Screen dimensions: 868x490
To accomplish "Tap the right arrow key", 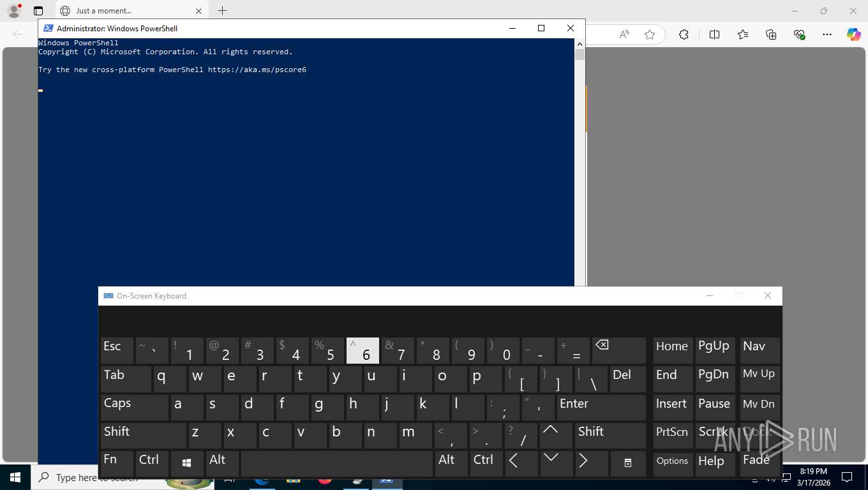I will click(x=591, y=464).
